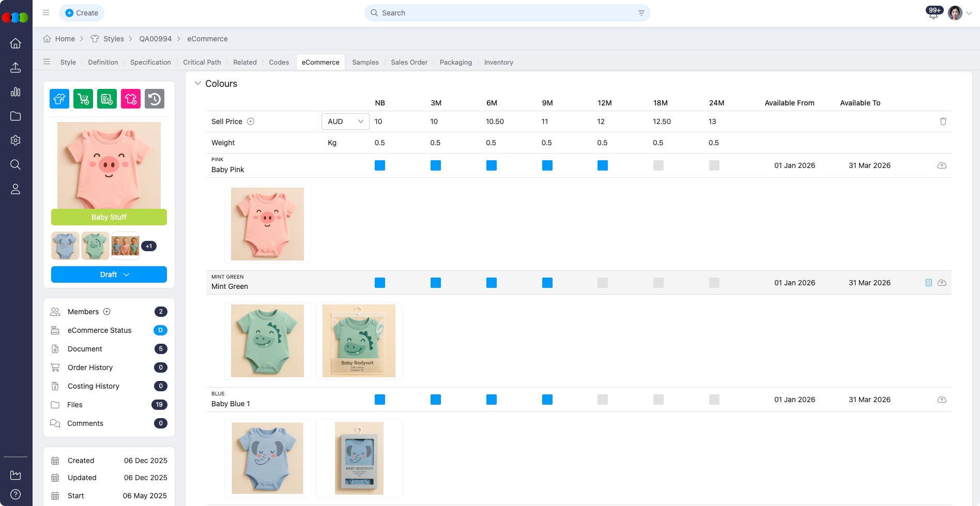The width and height of the screenshot is (980, 506).
Task: Open the Draft status dropdown
Action: coord(109,274)
